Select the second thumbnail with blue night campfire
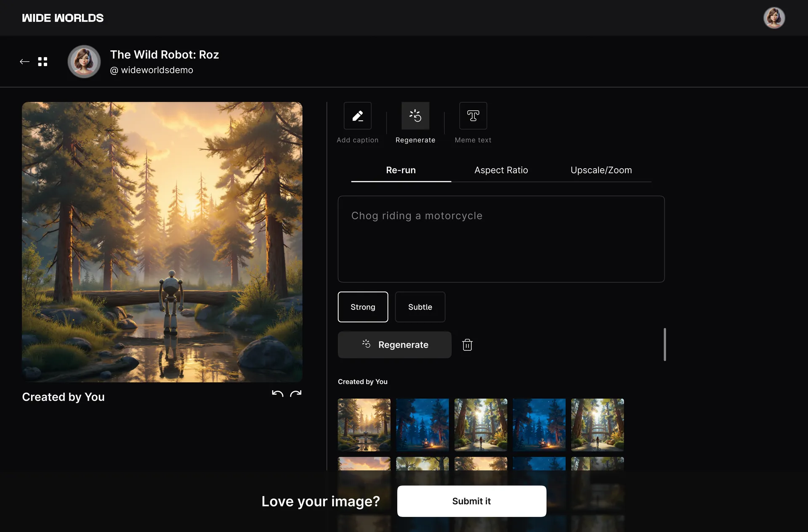This screenshot has height=532, width=808. [423, 425]
